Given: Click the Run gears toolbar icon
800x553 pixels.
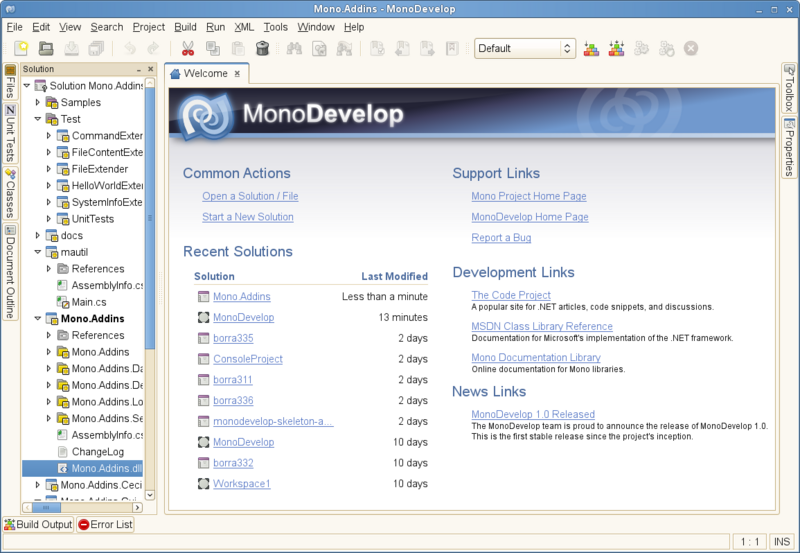Looking at the screenshot, I should 641,48.
